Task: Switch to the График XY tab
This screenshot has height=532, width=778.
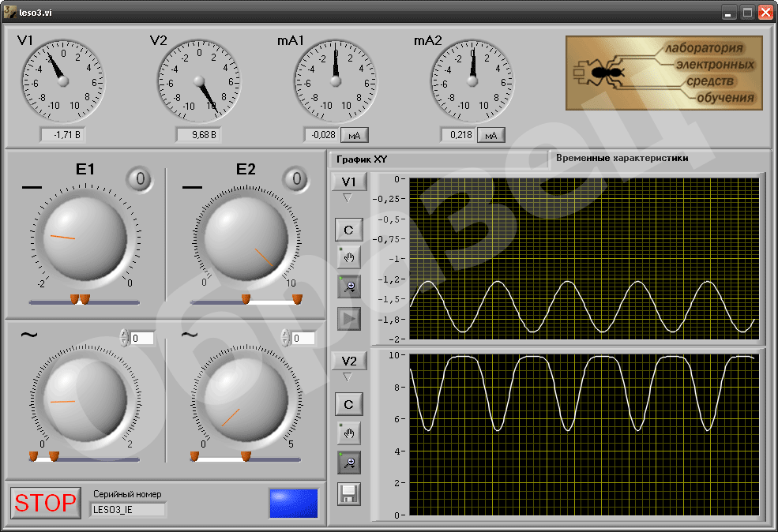Action: pos(439,159)
